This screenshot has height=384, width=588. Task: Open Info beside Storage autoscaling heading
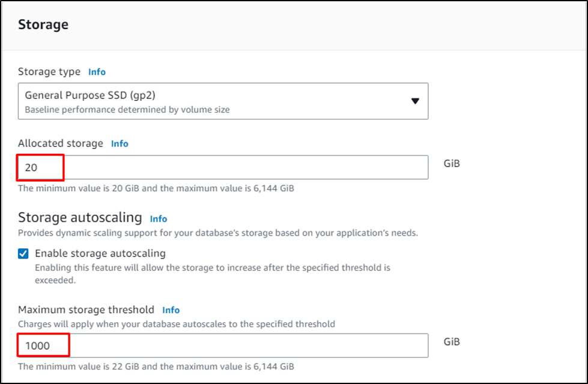pyautogui.click(x=159, y=219)
